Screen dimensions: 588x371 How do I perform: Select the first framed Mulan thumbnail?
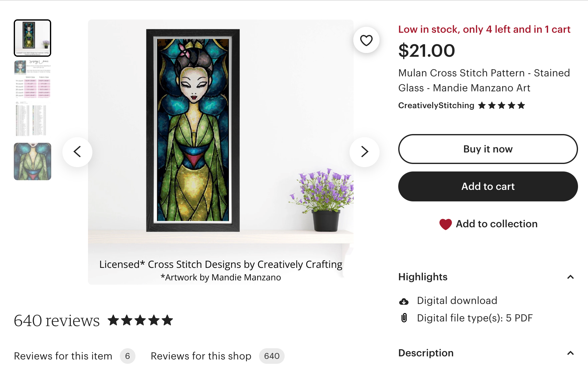click(x=32, y=38)
